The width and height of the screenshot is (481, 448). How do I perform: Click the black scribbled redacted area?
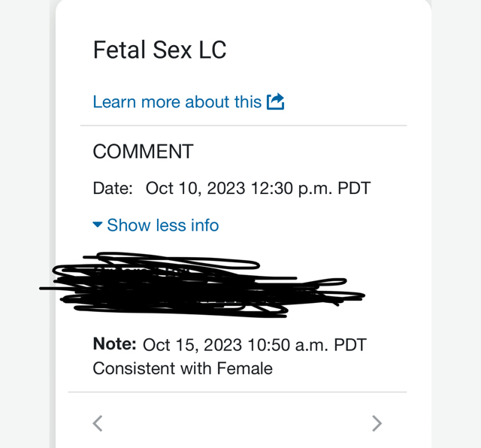coord(202,285)
